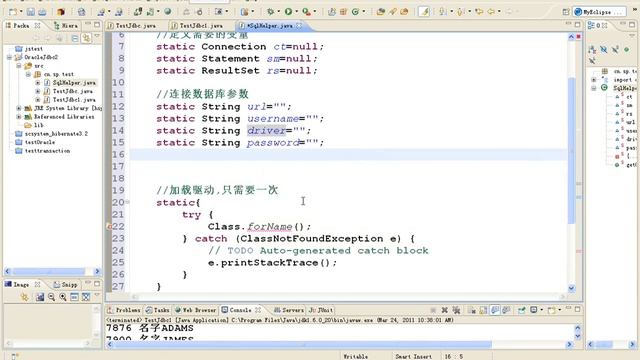Click the Last Edit Location arrow icon
Viewport: 640px width, 360px height.
tap(479, 12)
